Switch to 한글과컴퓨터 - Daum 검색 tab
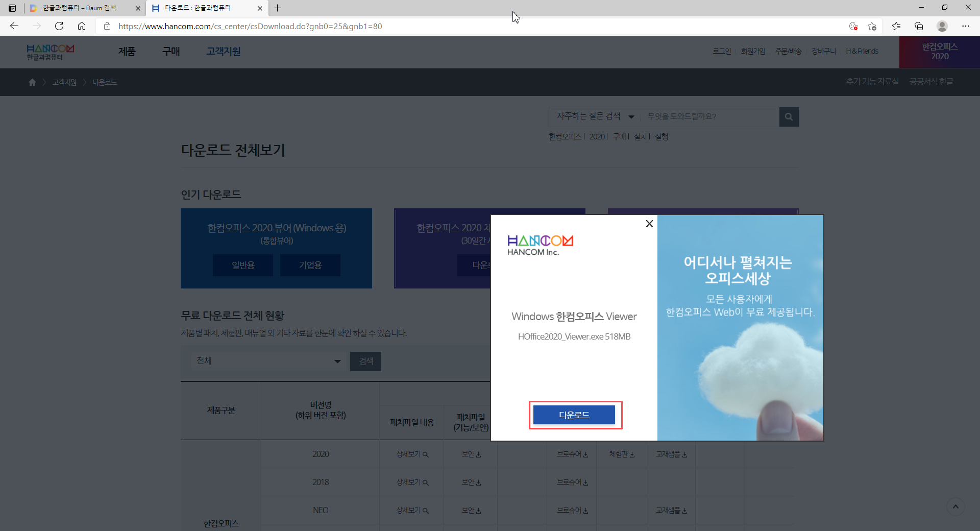This screenshot has width=980, height=531. coord(79,8)
